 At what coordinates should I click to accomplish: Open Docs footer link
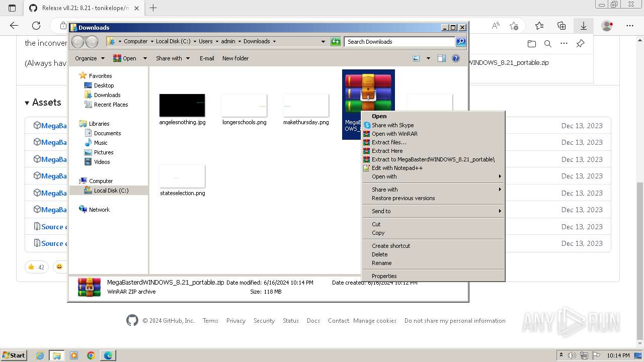coord(313,321)
